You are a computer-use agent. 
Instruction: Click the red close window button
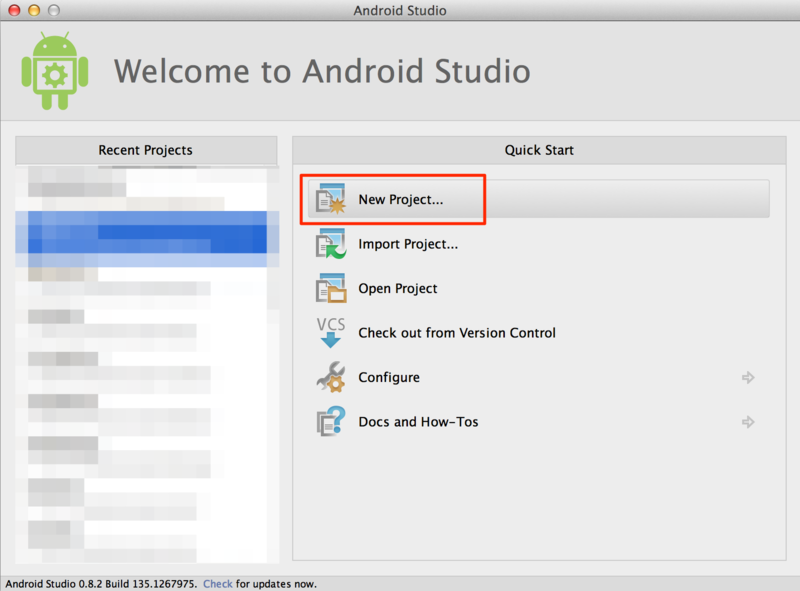(x=14, y=10)
